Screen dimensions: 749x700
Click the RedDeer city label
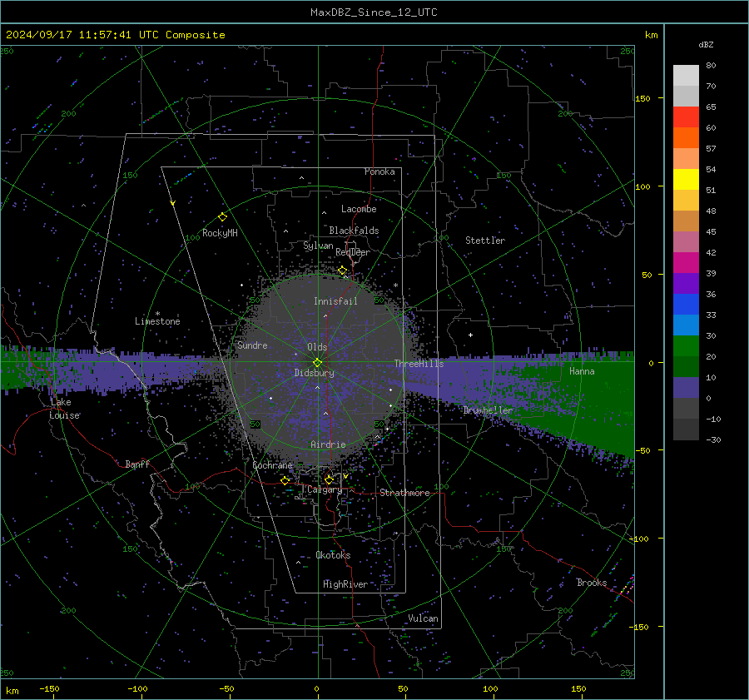353,252
